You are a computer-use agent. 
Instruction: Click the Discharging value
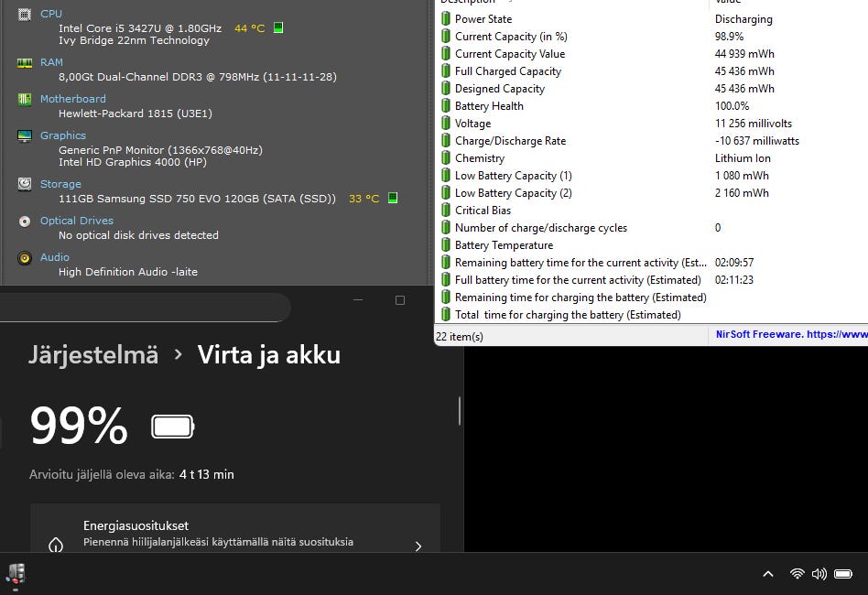[x=743, y=19]
